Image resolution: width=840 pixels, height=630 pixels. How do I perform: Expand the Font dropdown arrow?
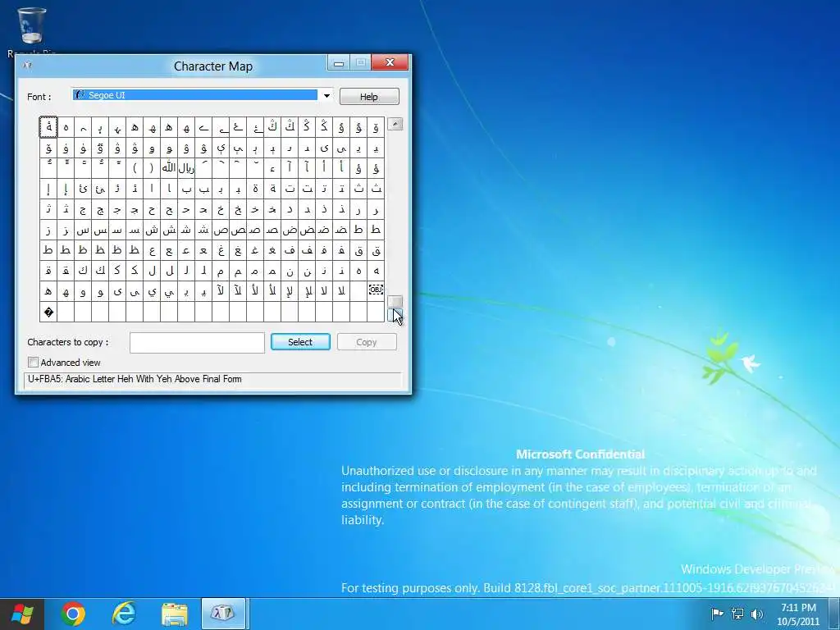326,96
